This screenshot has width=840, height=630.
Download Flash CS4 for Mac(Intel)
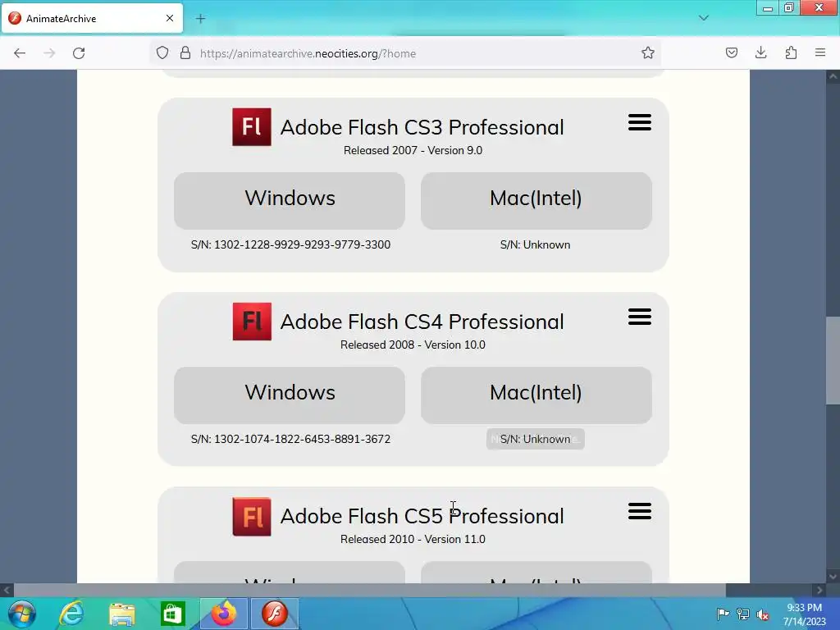click(x=536, y=395)
